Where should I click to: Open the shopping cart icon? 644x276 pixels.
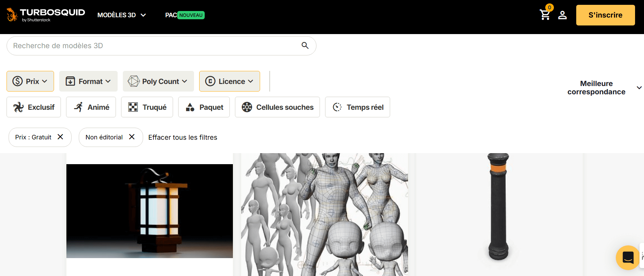pos(545,15)
